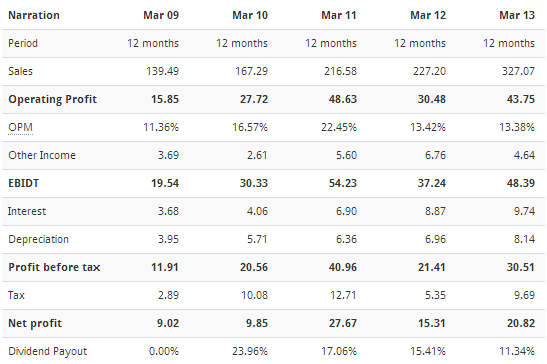Click the Sales row label
This screenshot has height=364, width=547.
click(21, 71)
